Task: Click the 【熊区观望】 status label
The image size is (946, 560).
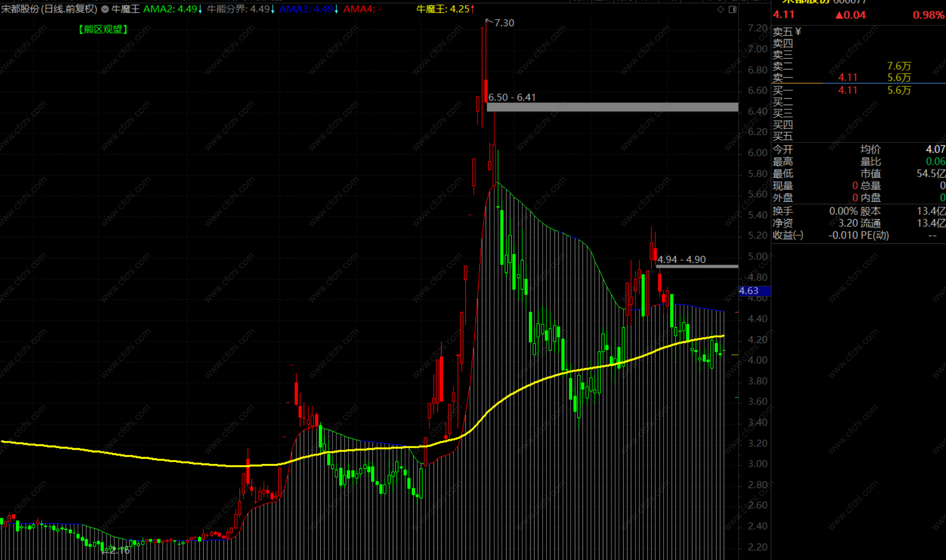Action: [x=103, y=29]
